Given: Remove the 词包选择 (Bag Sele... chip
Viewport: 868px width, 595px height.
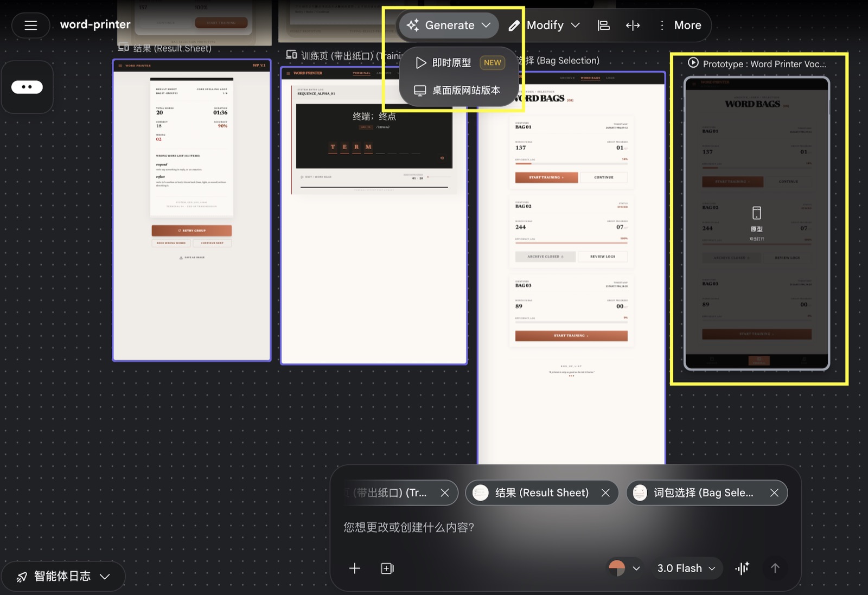Looking at the screenshot, I should click(774, 492).
